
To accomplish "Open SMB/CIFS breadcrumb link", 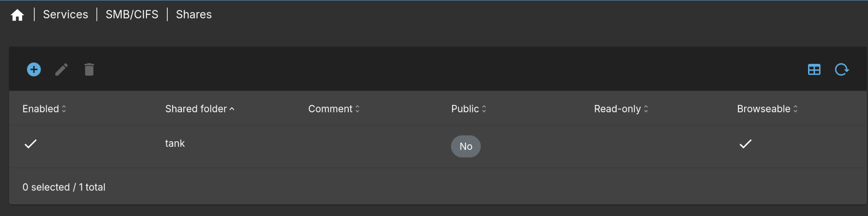I will pyautogui.click(x=132, y=15).
